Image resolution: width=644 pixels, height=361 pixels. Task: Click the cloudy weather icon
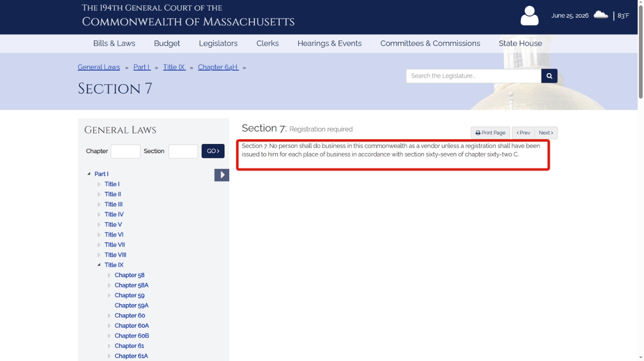click(601, 15)
